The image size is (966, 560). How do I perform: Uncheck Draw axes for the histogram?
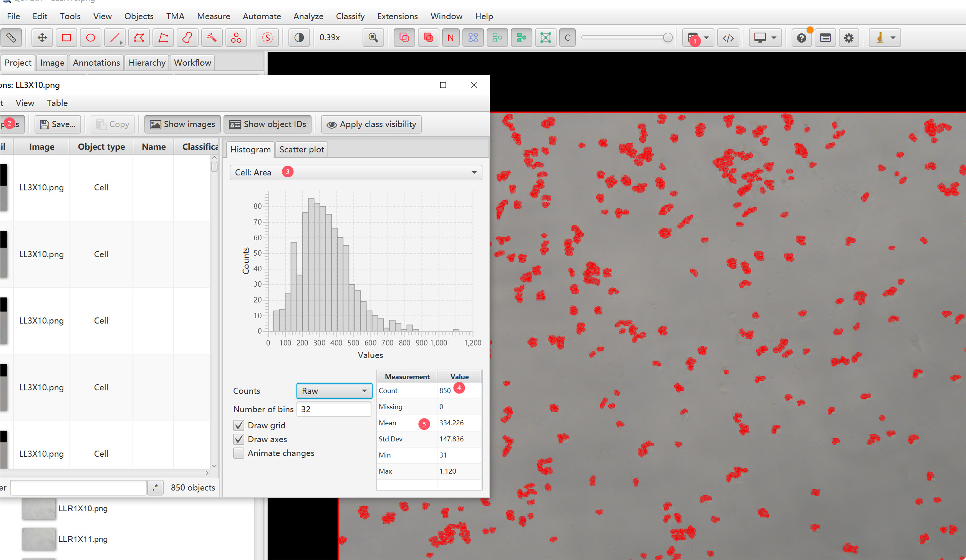point(239,439)
